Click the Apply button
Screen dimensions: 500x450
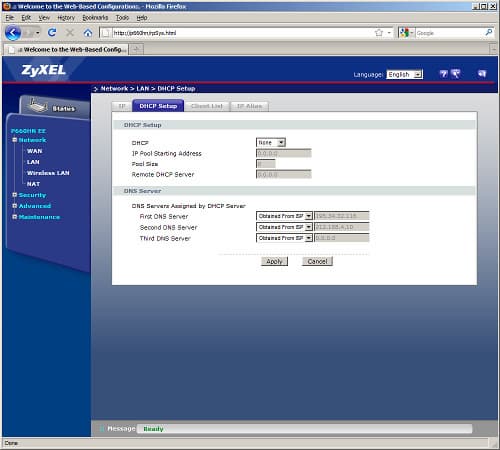(x=274, y=261)
